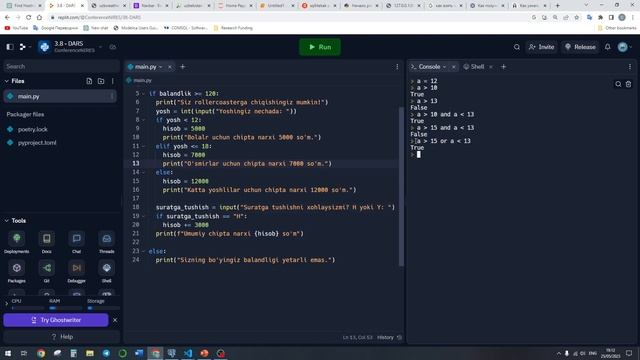Fold the else block at line 14

click(x=143, y=172)
